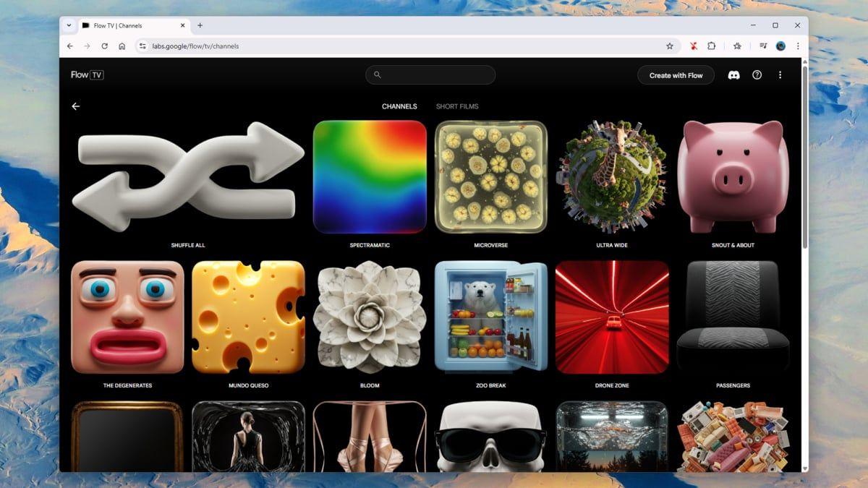The image size is (868, 488).
Task: Go to browser home page icon
Action: click(x=122, y=46)
